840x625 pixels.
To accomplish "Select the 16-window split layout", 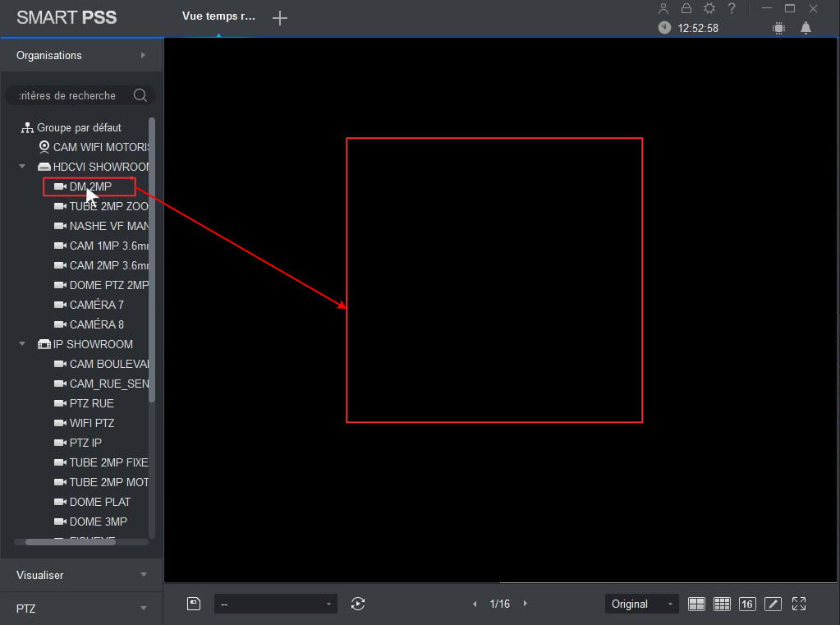I will 746,604.
